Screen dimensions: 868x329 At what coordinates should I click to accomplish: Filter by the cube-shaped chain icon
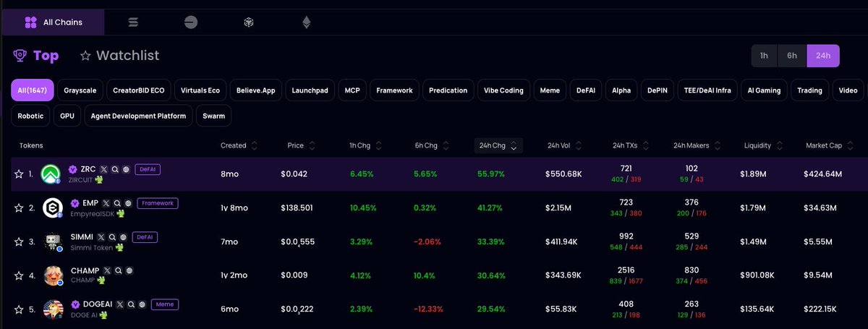coord(248,22)
